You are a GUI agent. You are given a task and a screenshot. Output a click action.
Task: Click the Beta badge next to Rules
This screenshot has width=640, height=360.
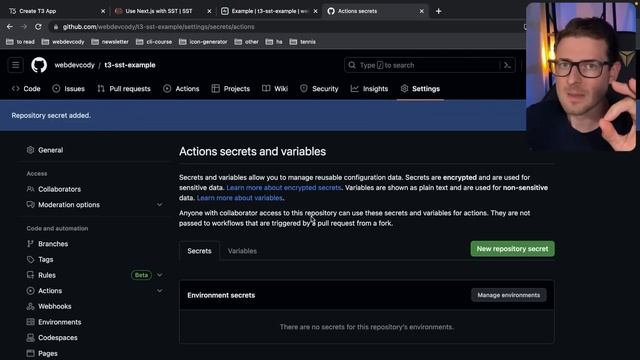(141, 275)
